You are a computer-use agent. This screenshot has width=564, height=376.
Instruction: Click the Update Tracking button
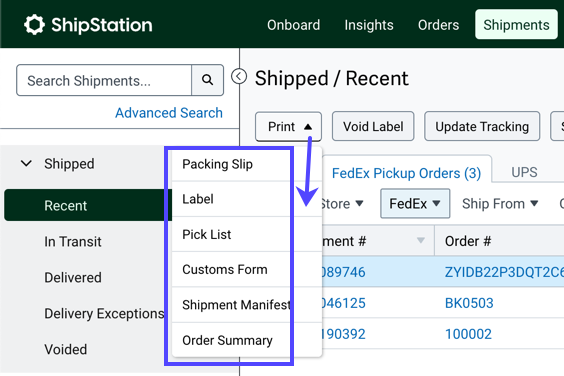(x=482, y=126)
